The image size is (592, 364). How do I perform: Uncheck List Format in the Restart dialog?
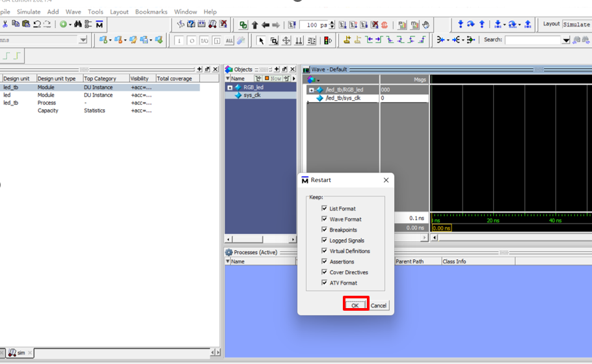pyautogui.click(x=324, y=208)
